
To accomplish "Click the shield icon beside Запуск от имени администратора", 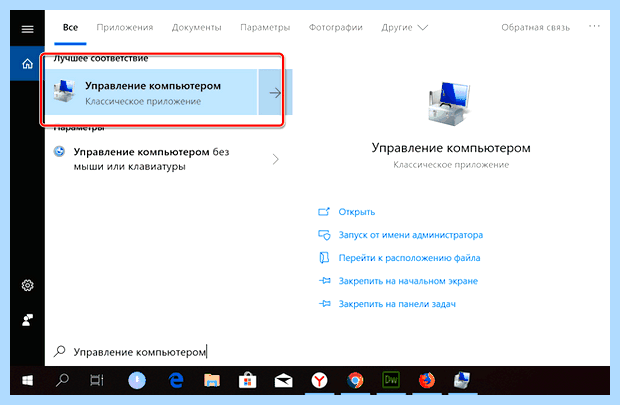I will pyautogui.click(x=324, y=235).
